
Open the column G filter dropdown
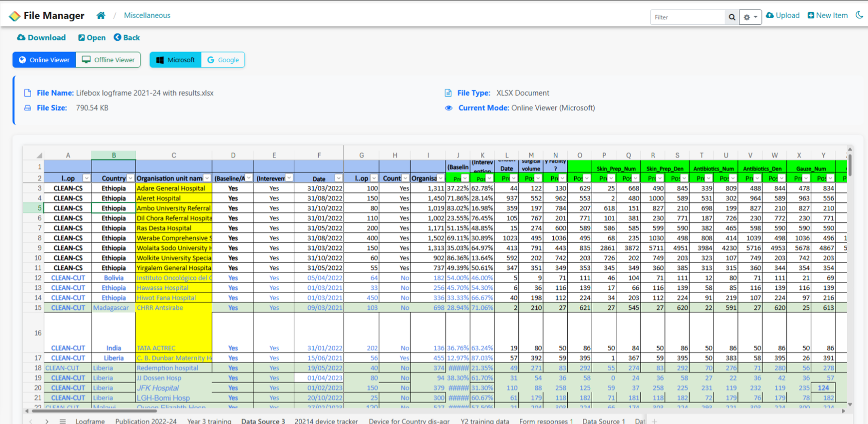[374, 178]
